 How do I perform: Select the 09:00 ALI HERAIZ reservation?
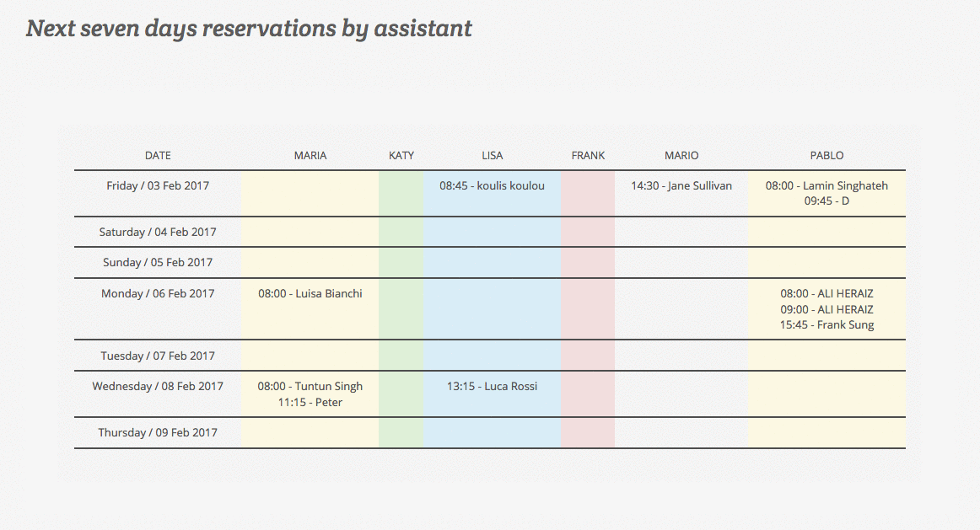(x=827, y=309)
